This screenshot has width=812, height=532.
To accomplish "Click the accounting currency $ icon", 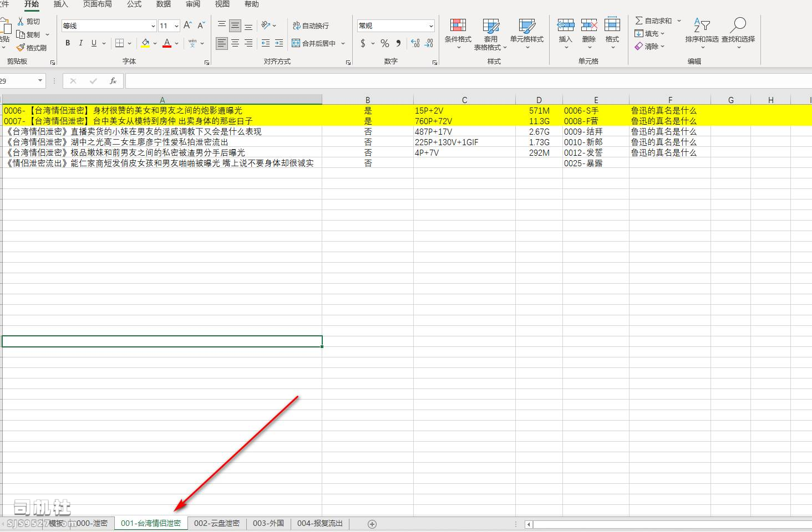I will click(x=363, y=43).
